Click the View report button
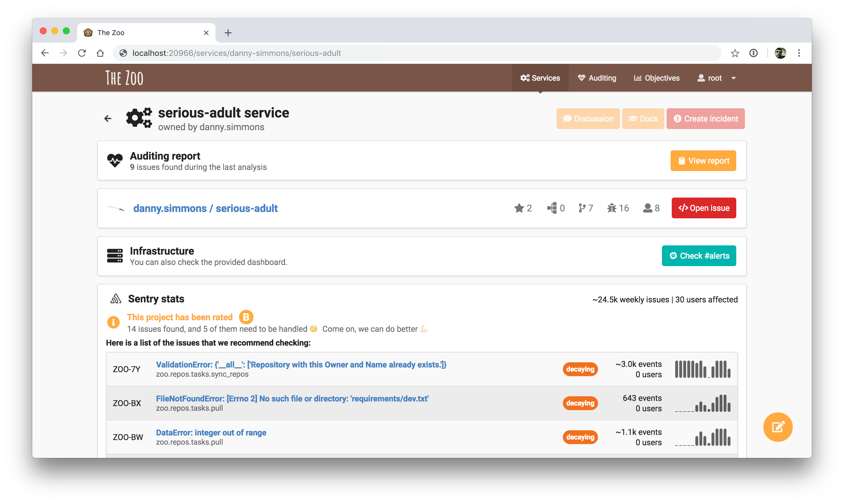The image size is (844, 504). click(x=703, y=161)
